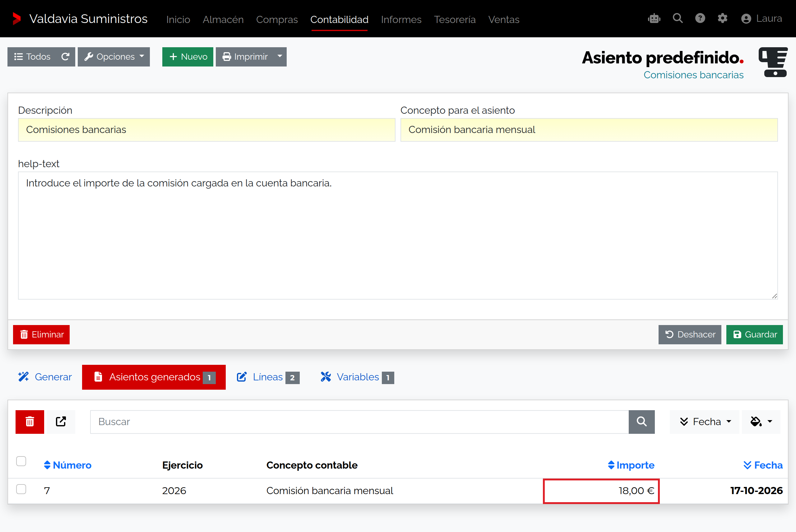Open the settings gear icon
Viewport: 796px width, 532px height.
point(722,18)
